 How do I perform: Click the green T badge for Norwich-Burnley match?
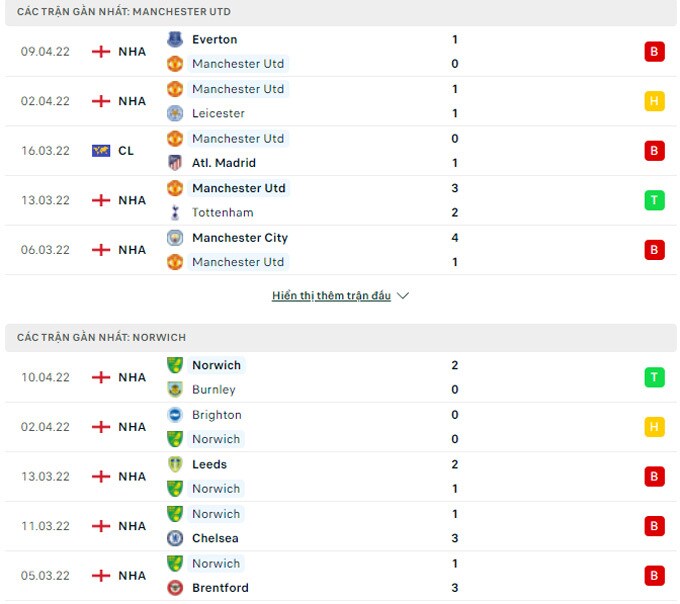(x=654, y=377)
